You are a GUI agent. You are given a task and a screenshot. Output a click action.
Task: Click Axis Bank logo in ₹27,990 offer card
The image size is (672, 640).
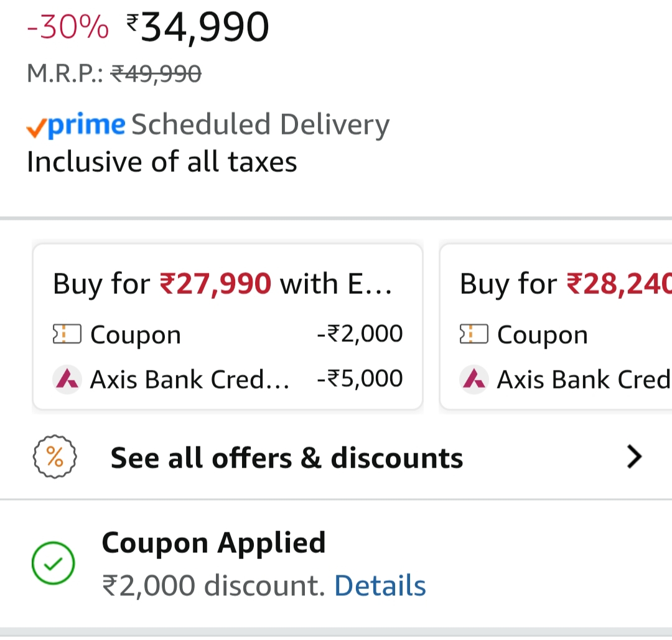[x=67, y=379]
